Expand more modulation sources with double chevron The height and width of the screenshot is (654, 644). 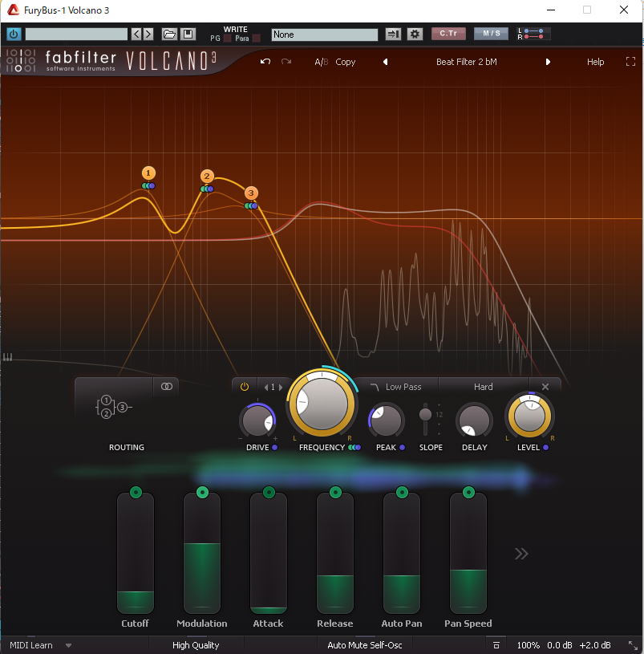tap(521, 554)
